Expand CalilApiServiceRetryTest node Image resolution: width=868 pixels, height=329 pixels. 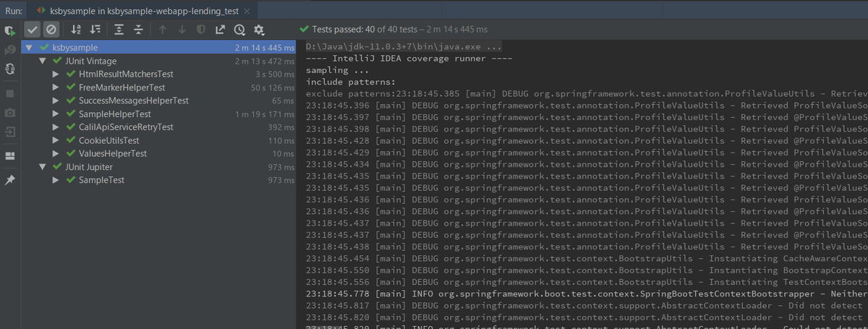point(56,127)
